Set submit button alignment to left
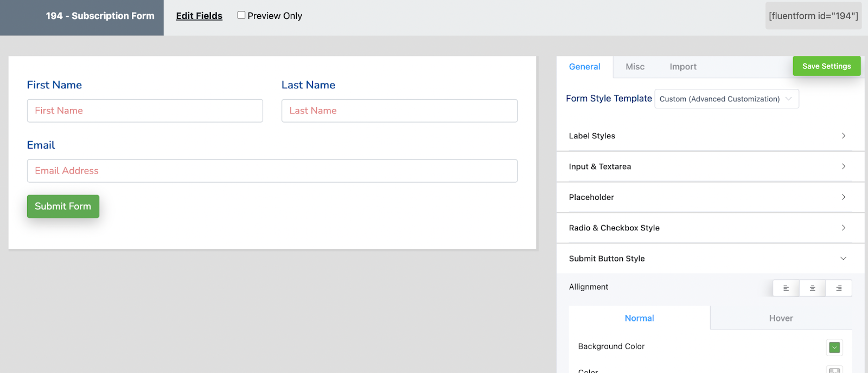Image resolution: width=868 pixels, height=373 pixels. pos(786,288)
